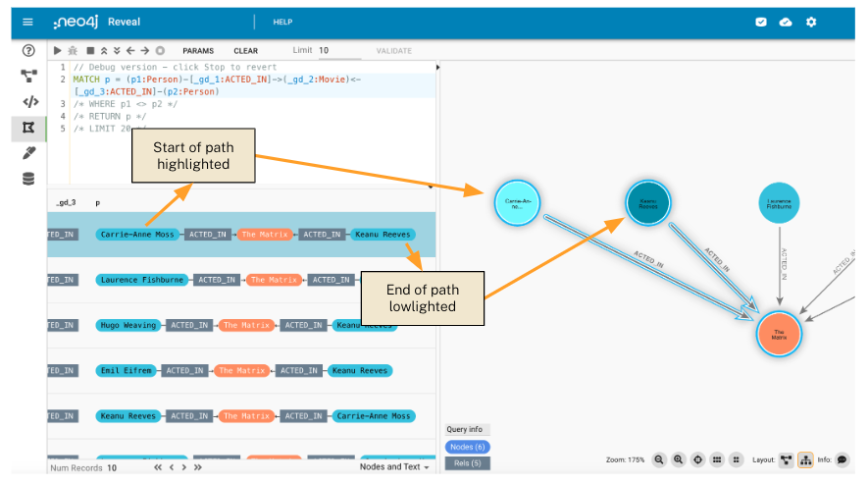Click Keanu Reeves ending the Emil Eifrem row
868x484 pixels.
[360, 371]
